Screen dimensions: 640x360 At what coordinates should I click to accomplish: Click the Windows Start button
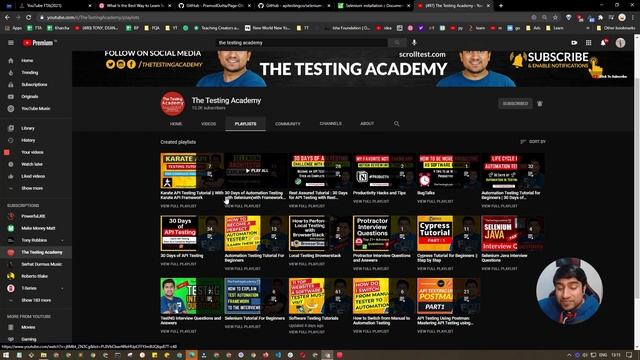pyautogui.click(x=7, y=355)
